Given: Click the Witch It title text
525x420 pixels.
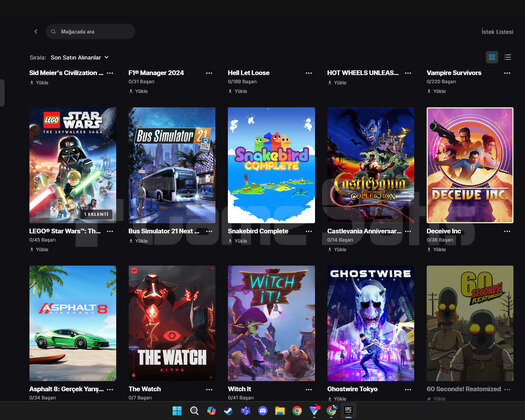Looking at the screenshot, I should click(239, 389).
